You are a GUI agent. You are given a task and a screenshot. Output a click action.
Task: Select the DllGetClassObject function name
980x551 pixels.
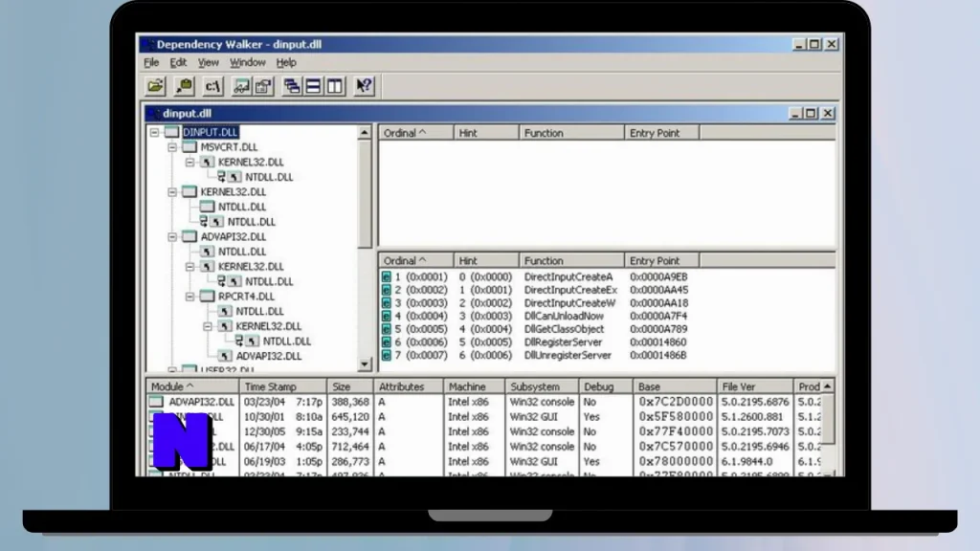coord(565,329)
